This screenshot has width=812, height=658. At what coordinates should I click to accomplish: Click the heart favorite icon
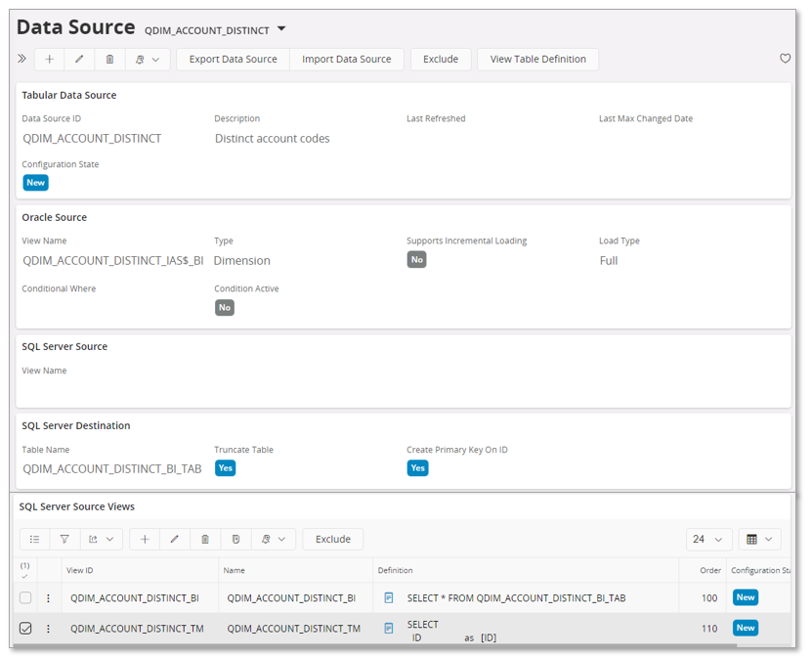pyautogui.click(x=785, y=59)
